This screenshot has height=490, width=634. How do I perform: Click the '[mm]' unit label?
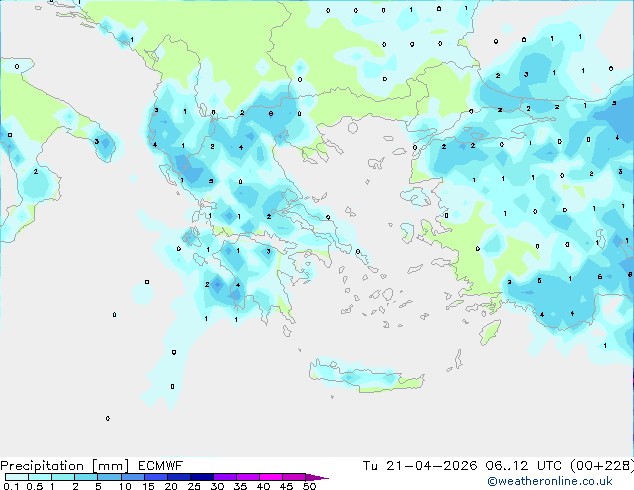click(110, 466)
